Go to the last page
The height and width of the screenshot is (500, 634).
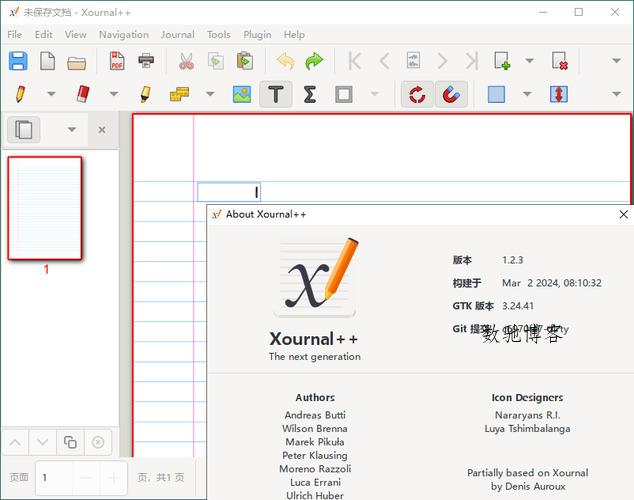click(471, 61)
